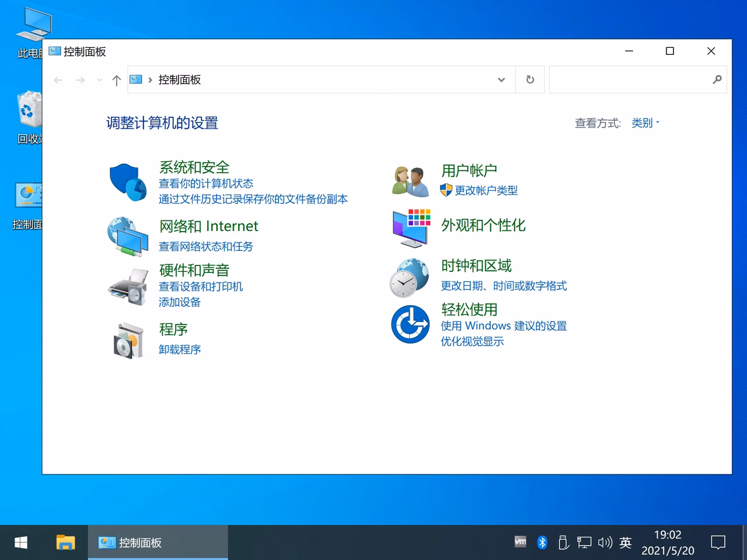
Task: Click the Control Panel icon in address bar
Action: coord(136,79)
